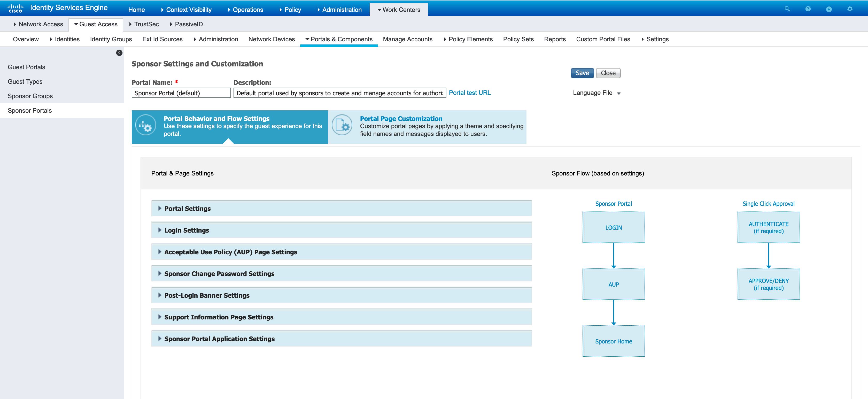Click the Portal Name input field
Screen dimensions: 868x399
[x=181, y=93]
